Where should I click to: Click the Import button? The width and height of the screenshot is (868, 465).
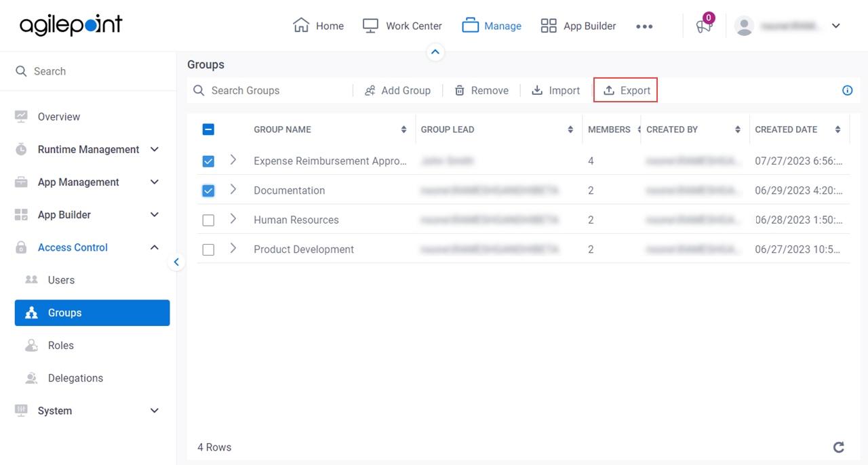pos(555,90)
